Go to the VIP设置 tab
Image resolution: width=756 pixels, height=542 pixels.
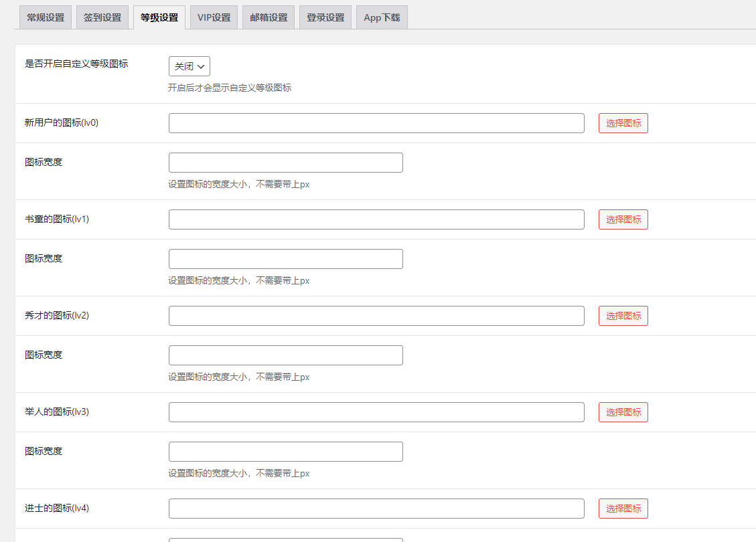[x=214, y=17]
